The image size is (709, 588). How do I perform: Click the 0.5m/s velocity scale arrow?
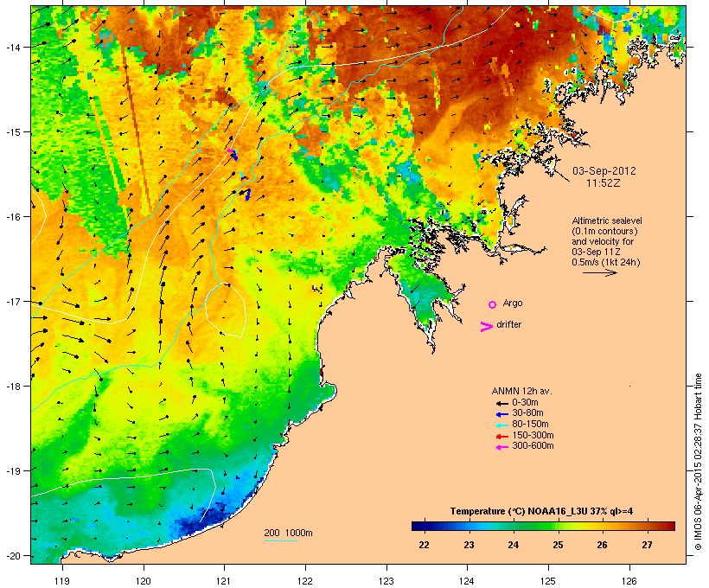[599, 272]
